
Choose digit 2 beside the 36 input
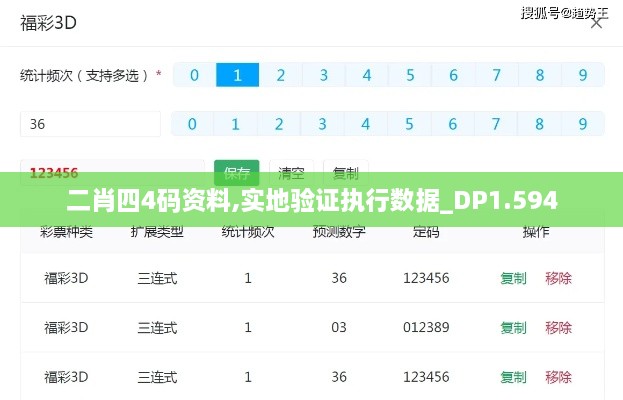[279, 124]
